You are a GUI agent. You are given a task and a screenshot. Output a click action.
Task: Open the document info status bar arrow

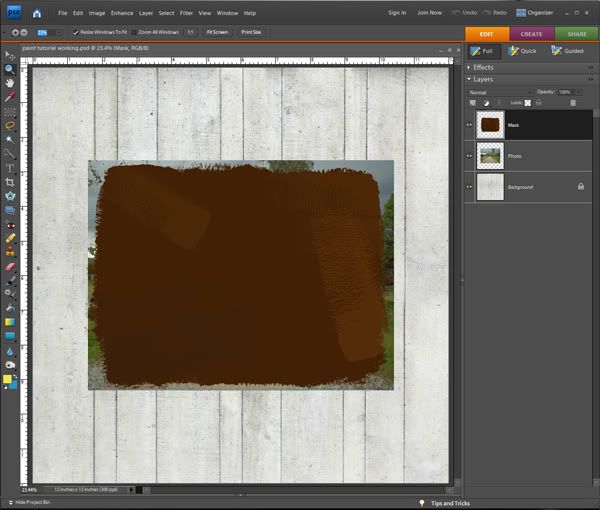[x=131, y=490]
